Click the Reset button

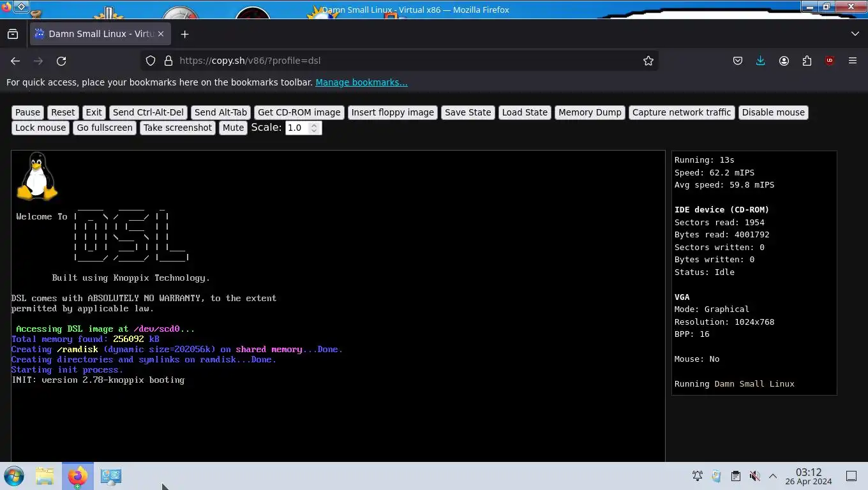(x=63, y=112)
